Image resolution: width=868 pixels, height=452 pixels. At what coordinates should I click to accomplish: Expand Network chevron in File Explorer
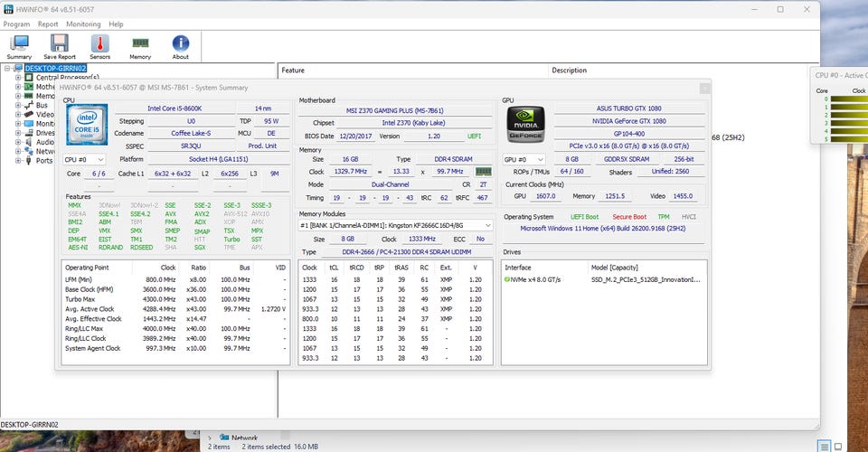(x=209, y=438)
